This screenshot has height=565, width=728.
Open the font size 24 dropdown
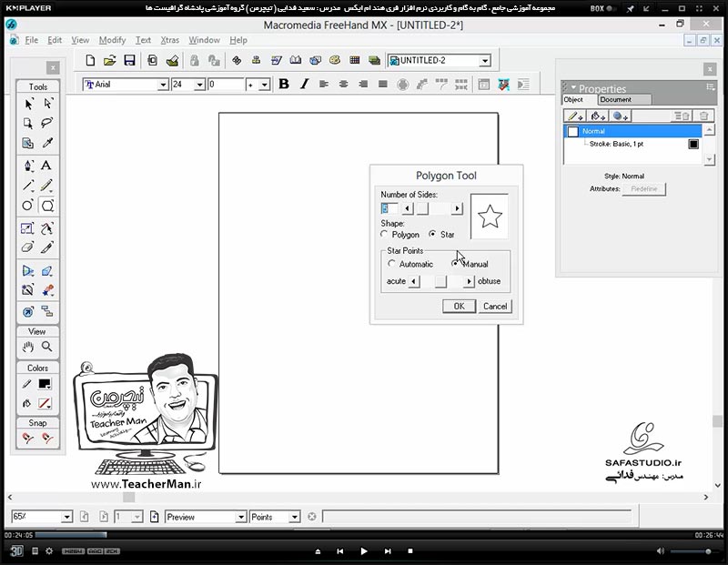pyautogui.click(x=199, y=85)
